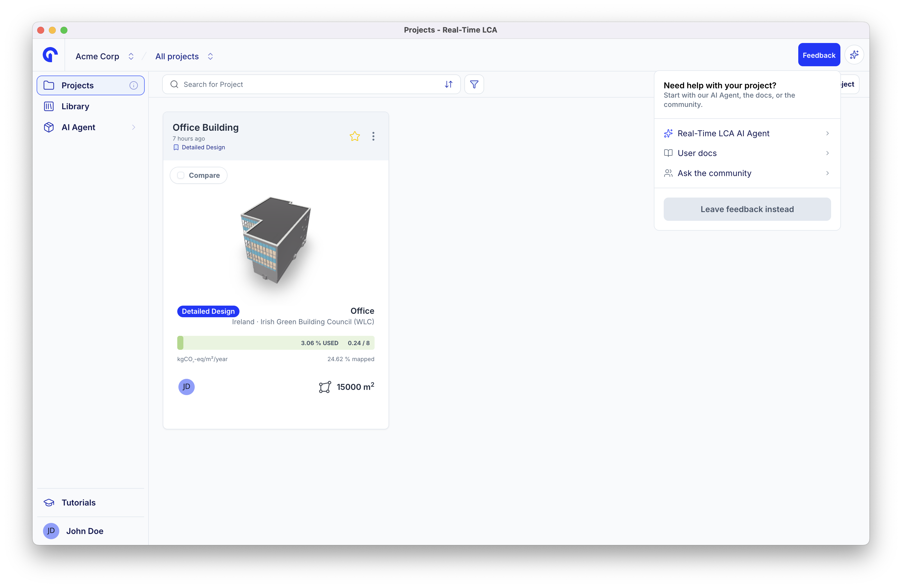Click the blue Detailed Design badge
This screenshot has width=902, height=588.
(208, 311)
